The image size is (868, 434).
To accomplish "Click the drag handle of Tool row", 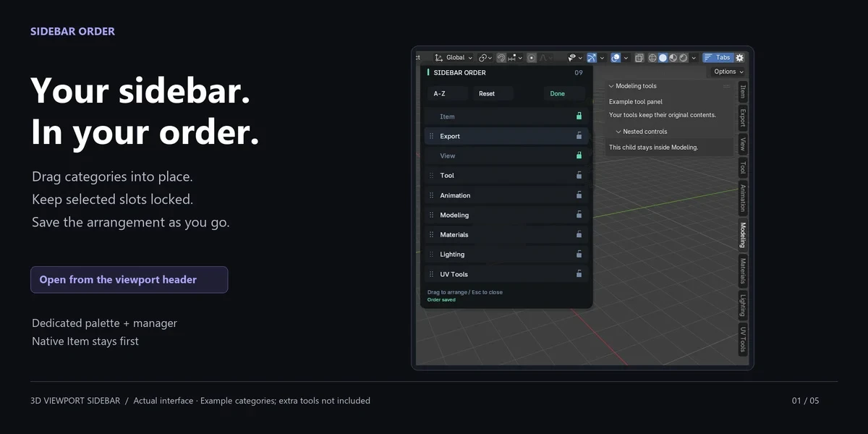I will click(x=432, y=176).
